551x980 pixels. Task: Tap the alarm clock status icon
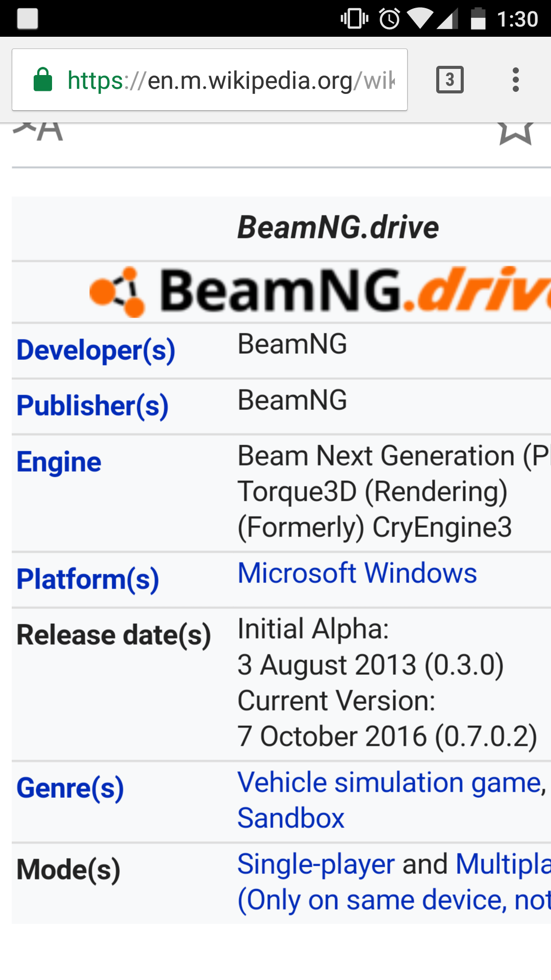389,19
